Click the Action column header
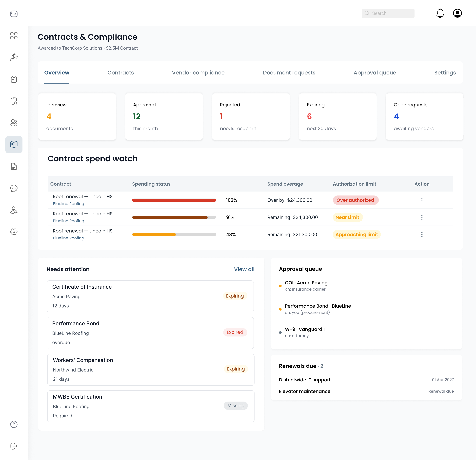Viewport: 476px width, 460px height. 422,184
